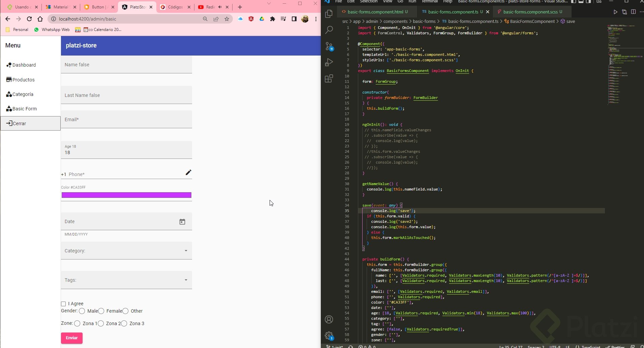This screenshot has height=348, width=644.
Task: Open the purple color picker bar
Action: pos(126,195)
